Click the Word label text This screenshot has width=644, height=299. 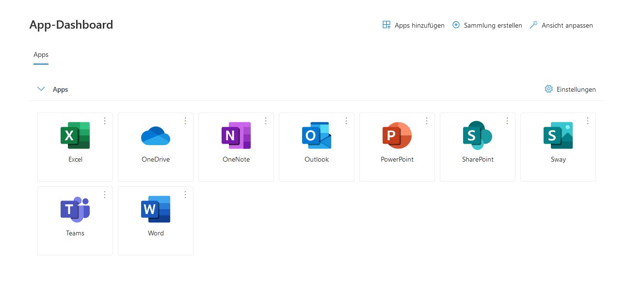tap(156, 233)
